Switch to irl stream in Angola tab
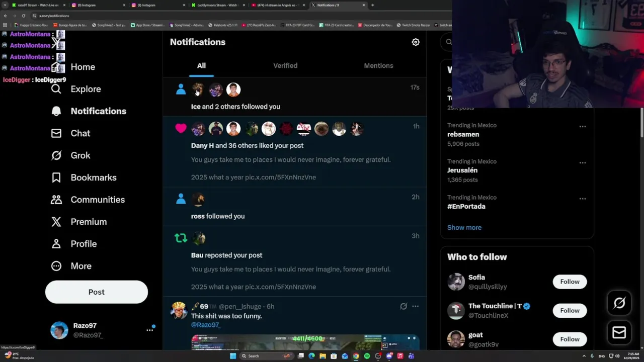644x362 pixels. point(278,5)
